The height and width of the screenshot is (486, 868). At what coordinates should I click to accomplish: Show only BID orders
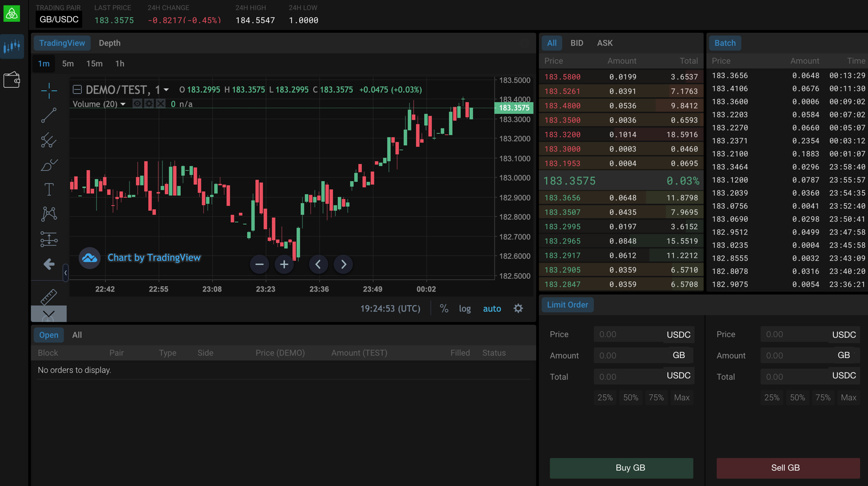577,43
